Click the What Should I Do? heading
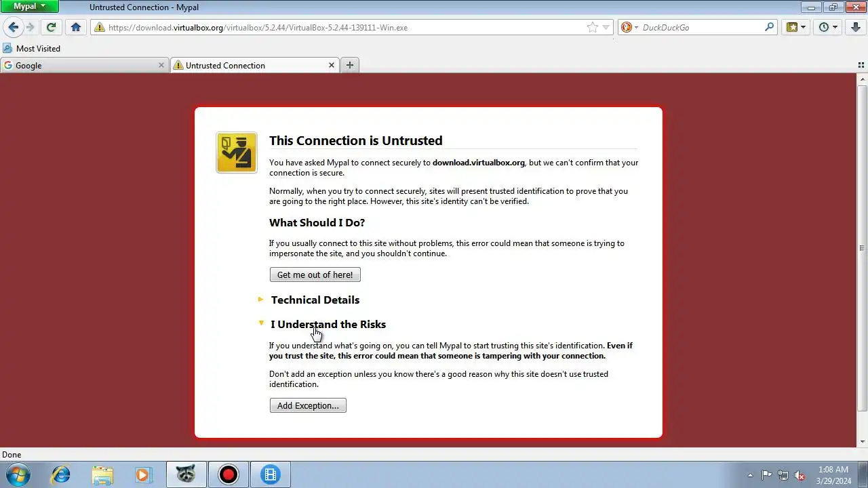The image size is (868, 488). (317, 222)
